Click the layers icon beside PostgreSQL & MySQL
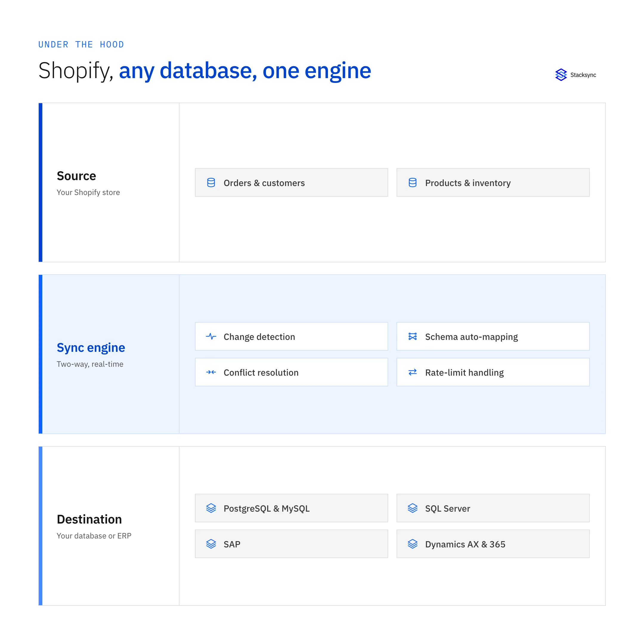644x644 pixels. 211,508
